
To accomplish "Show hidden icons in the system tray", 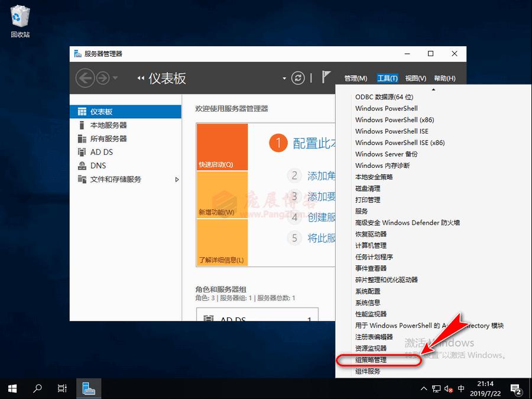I will click(x=424, y=388).
